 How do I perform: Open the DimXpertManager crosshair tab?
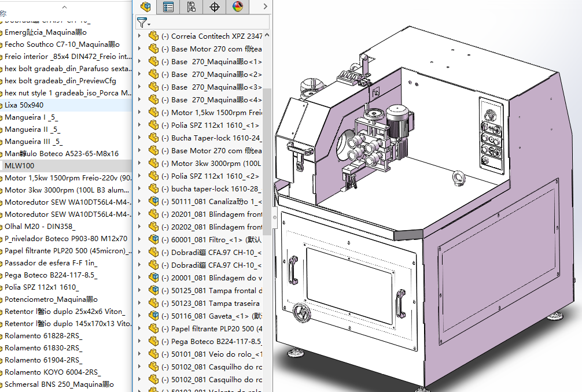[215, 7]
